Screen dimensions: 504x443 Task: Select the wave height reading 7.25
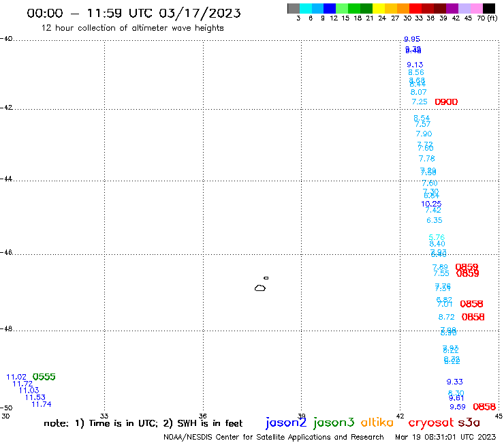[x=420, y=102]
